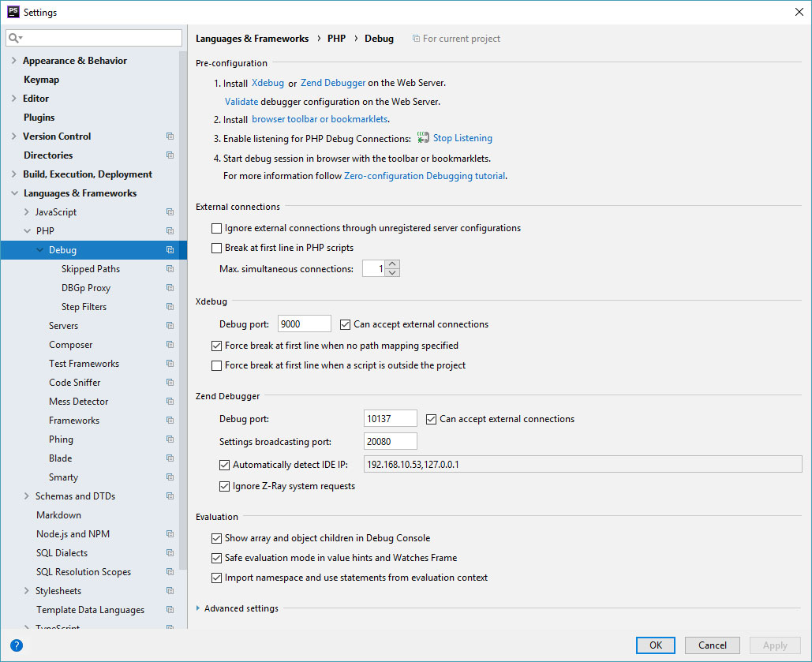Open Plugins settings page
Viewport: 812px width, 662px height.
39,118
